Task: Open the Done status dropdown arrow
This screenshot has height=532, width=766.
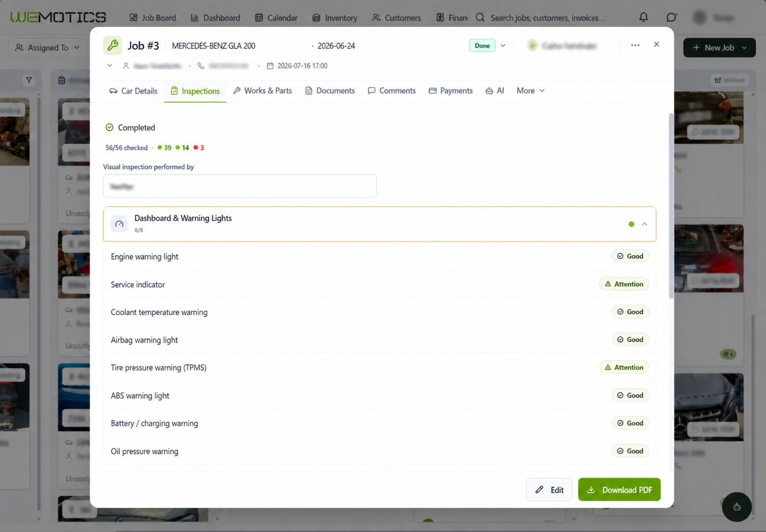Action: 503,45
